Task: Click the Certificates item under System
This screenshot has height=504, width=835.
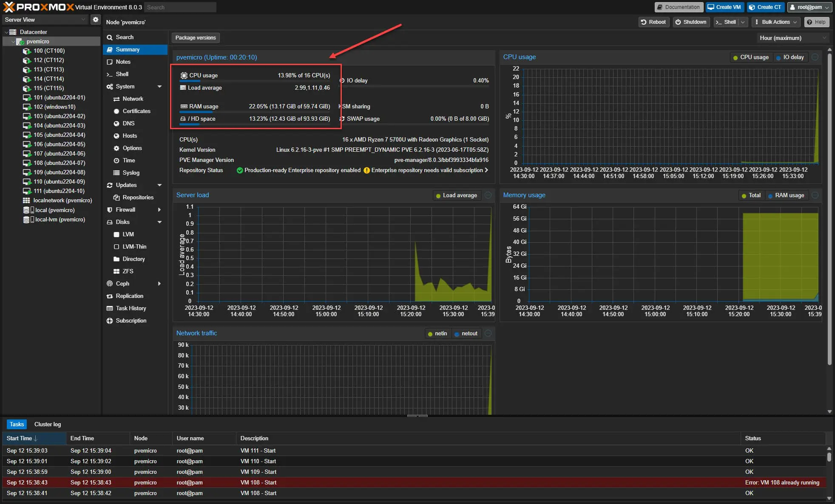Action: [x=136, y=111]
